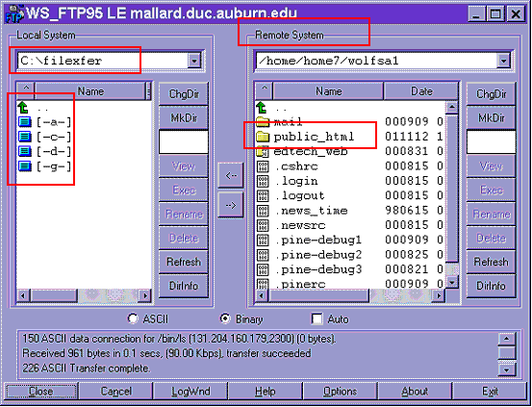Click the log pane scroll-down arrow

click(506, 369)
